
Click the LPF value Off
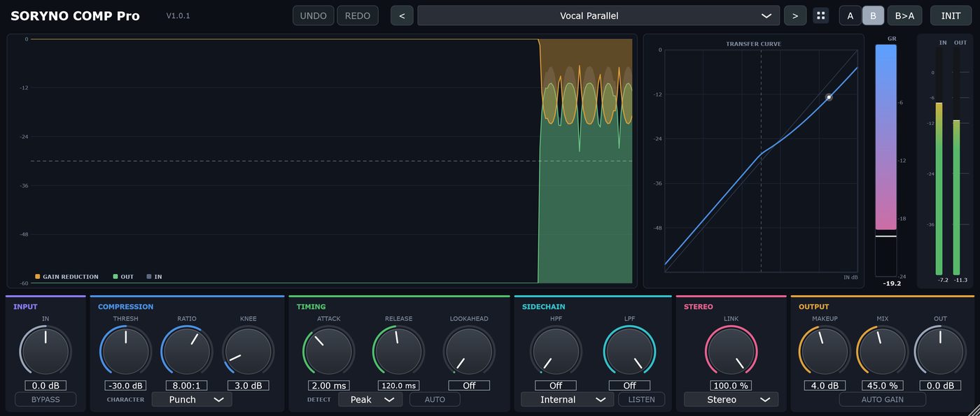pyautogui.click(x=629, y=385)
